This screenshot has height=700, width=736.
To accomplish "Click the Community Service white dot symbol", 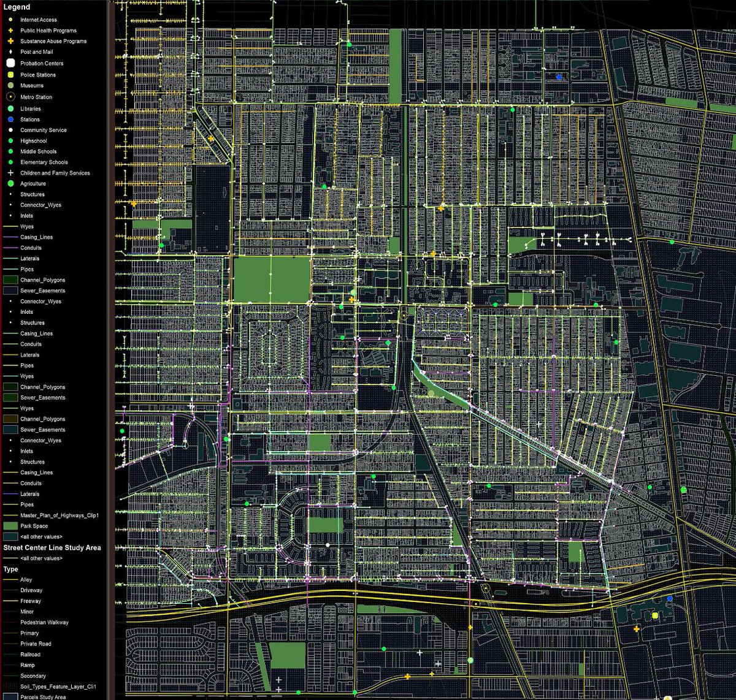I will tap(10, 130).
